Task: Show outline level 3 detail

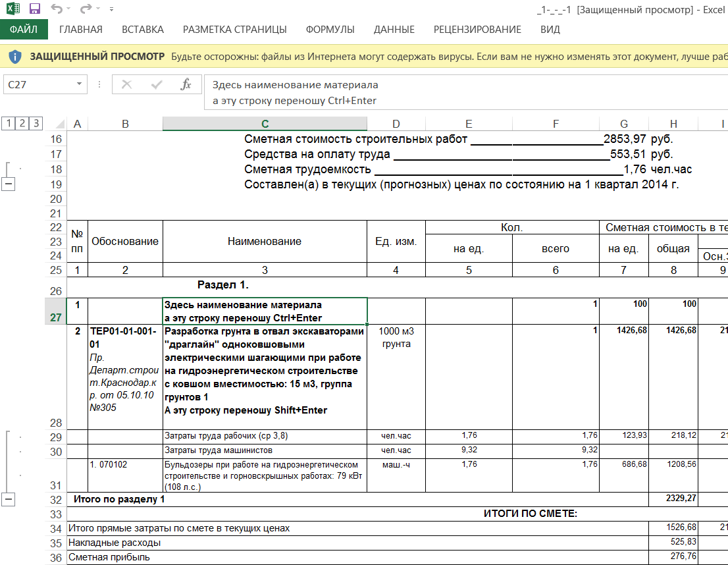Action: [36, 123]
